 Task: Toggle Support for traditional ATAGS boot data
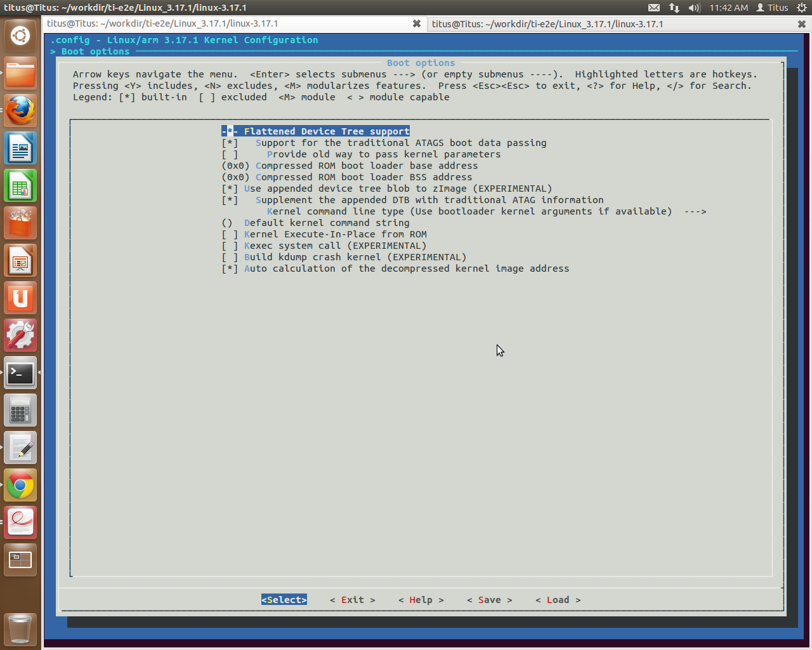(x=384, y=143)
